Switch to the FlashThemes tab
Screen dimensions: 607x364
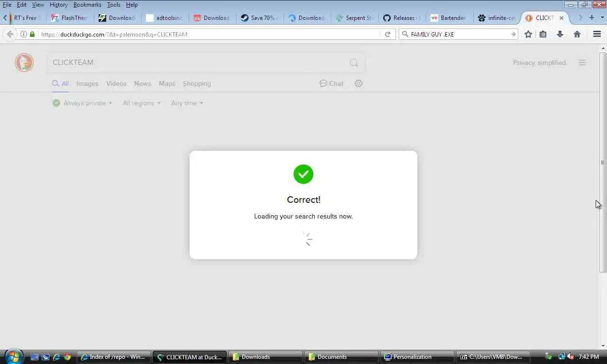[x=69, y=18]
